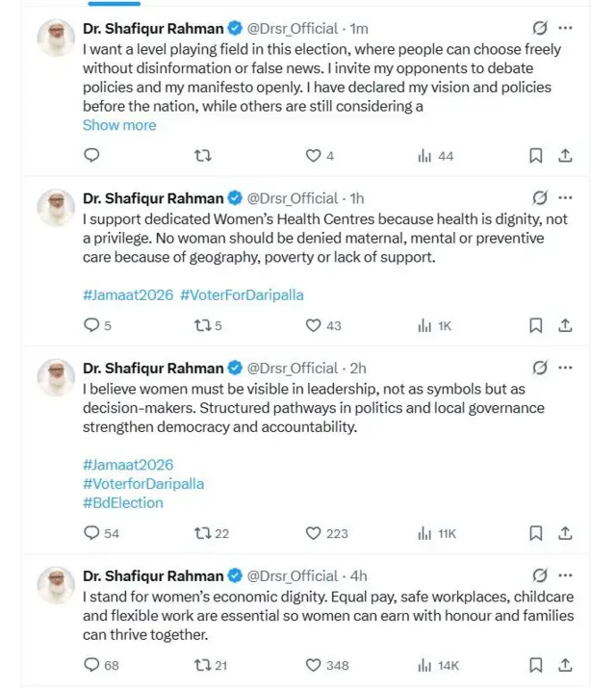This screenshot has width=616, height=688.
Task: Open the #BdElection hashtag link
Action: coord(123,502)
